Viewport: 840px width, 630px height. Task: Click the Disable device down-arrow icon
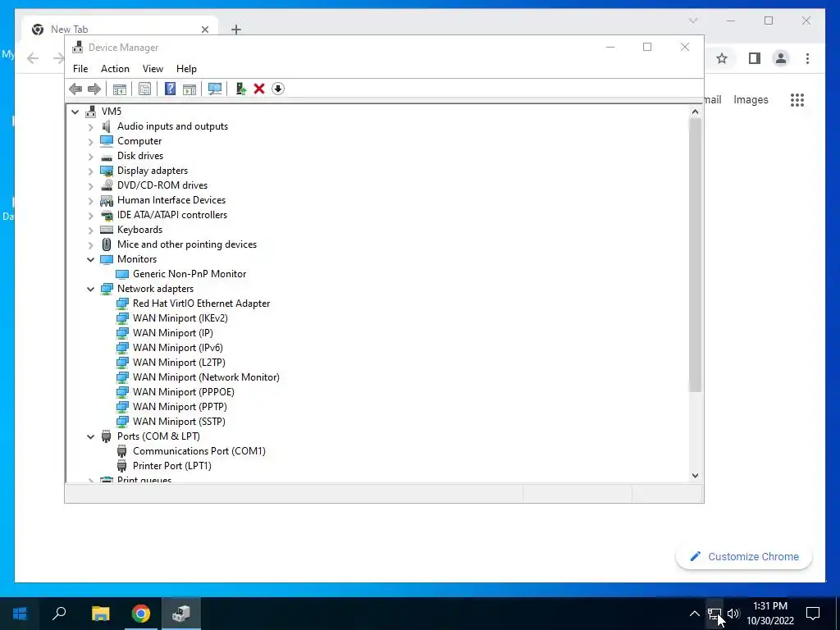pos(278,89)
